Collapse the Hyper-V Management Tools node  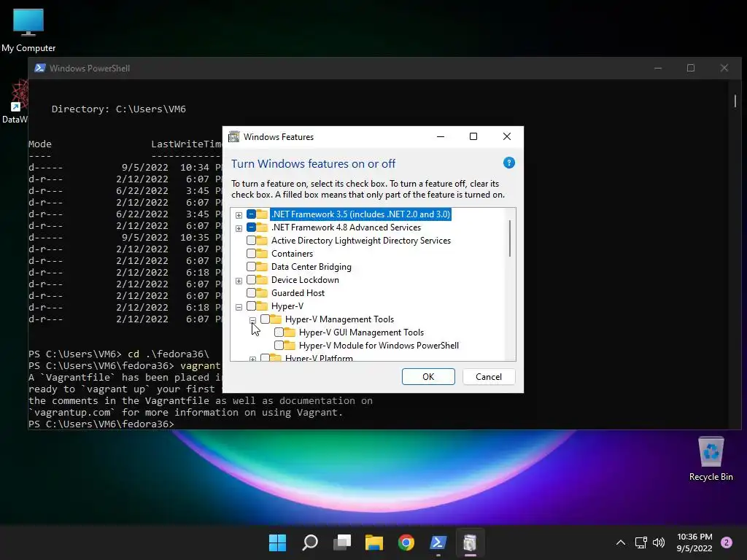pyautogui.click(x=252, y=320)
